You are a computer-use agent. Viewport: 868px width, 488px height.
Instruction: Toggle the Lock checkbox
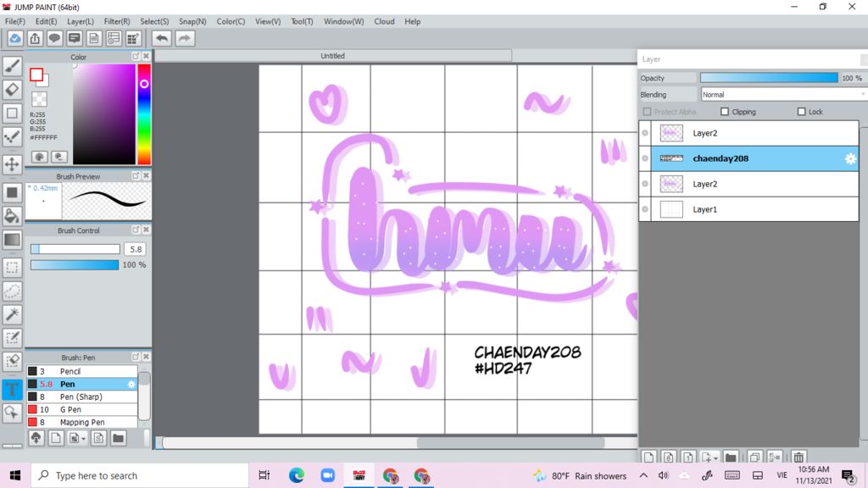(x=801, y=112)
